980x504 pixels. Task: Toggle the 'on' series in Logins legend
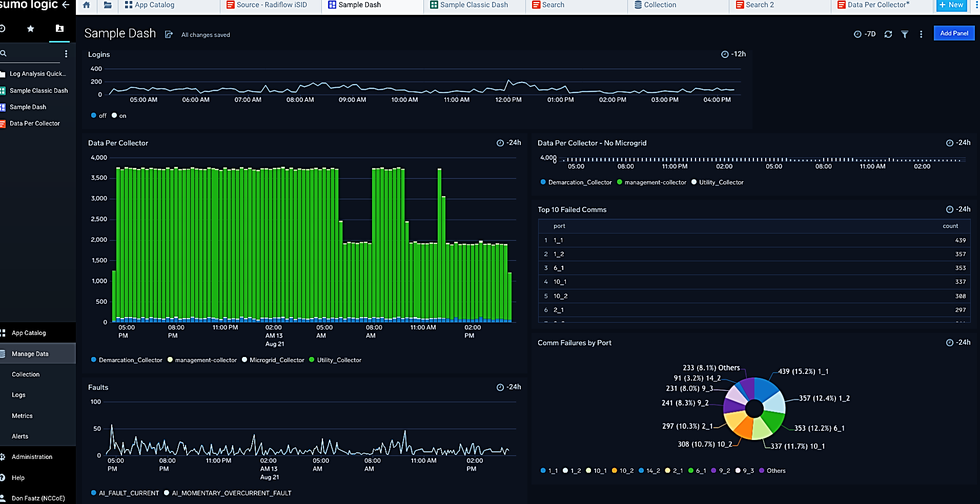(122, 116)
